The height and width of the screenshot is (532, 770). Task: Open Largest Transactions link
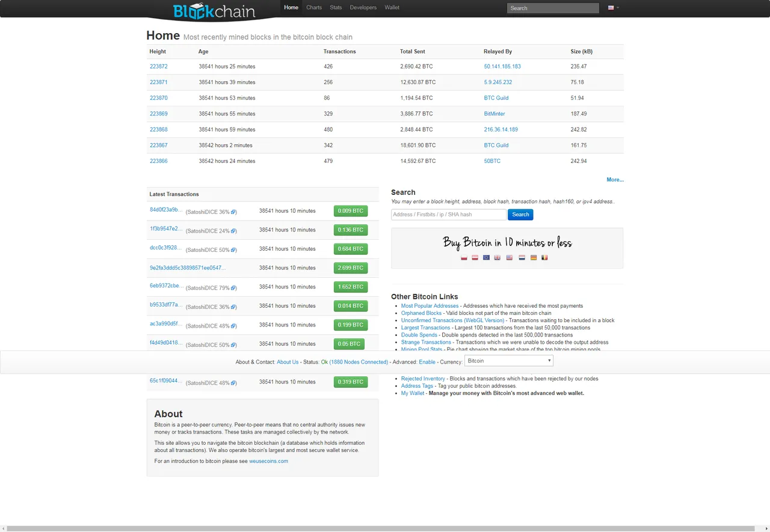coord(426,328)
